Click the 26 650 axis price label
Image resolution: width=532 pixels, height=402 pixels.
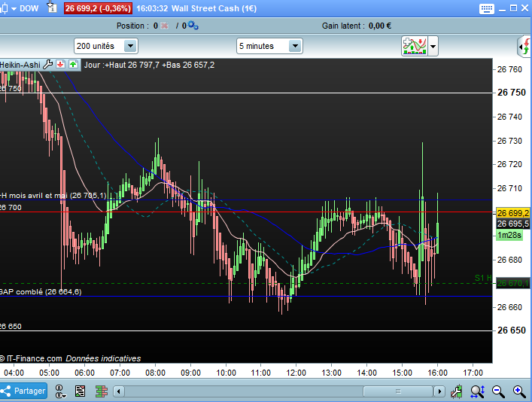511,330
